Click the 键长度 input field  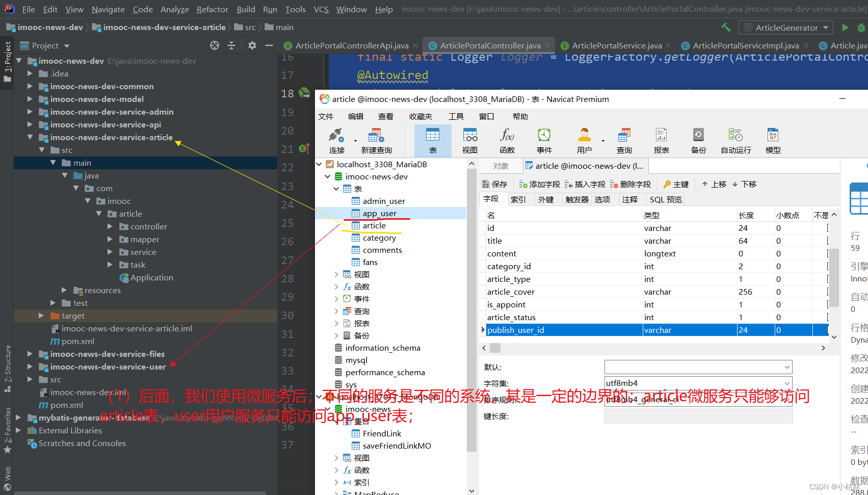click(698, 416)
